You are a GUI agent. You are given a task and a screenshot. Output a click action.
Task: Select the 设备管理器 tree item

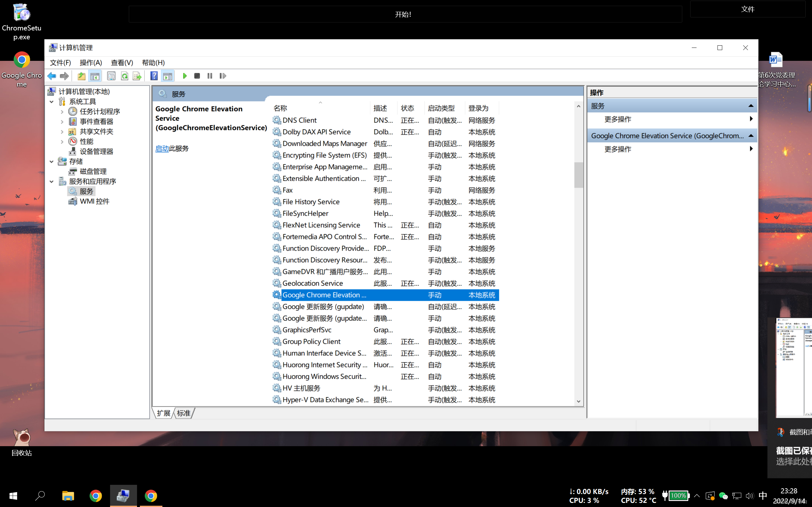pyautogui.click(x=96, y=151)
